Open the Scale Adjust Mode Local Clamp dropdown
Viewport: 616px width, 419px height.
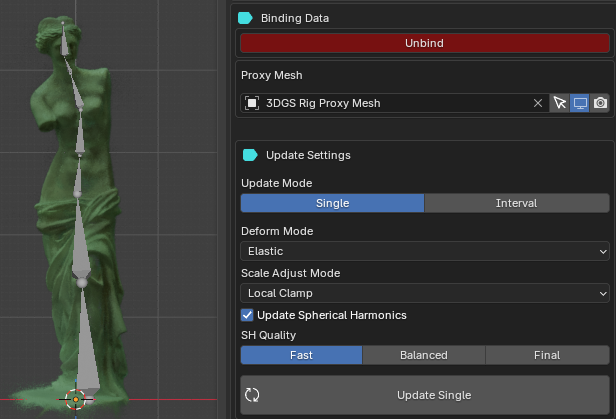tap(425, 293)
